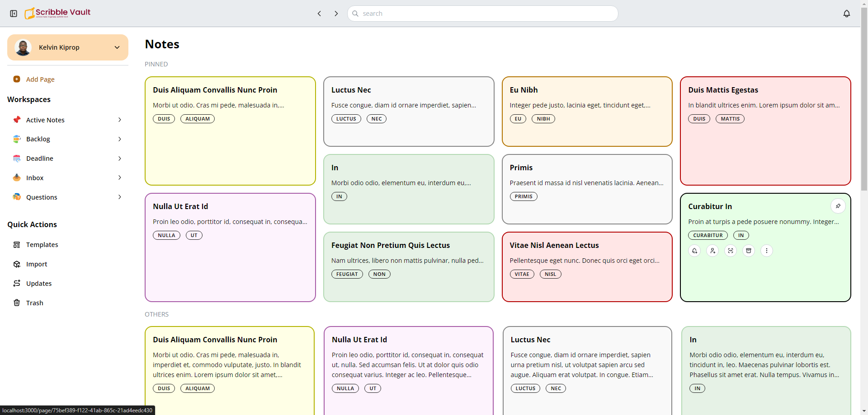868x415 pixels.
Task: Open the notifications bell
Action: point(847,14)
